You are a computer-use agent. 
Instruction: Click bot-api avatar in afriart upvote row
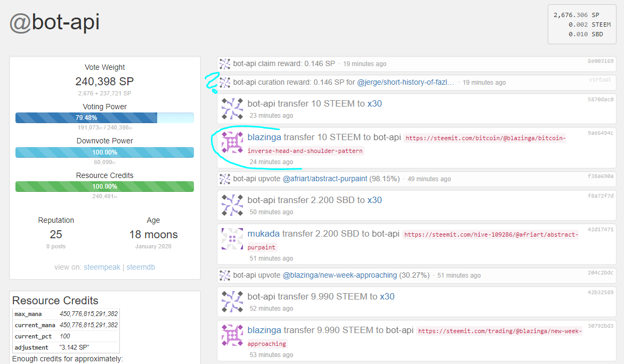tap(225, 179)
